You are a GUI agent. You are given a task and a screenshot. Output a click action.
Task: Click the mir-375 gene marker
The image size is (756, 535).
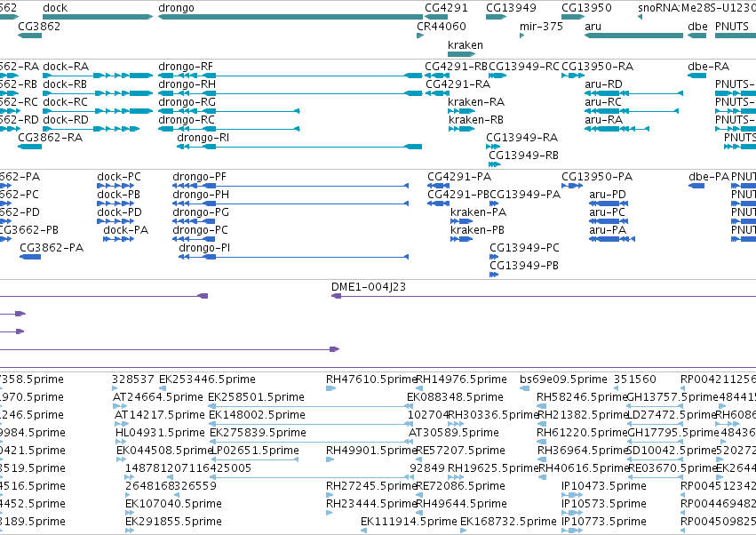pyautogui.click(x=522, y=36)
